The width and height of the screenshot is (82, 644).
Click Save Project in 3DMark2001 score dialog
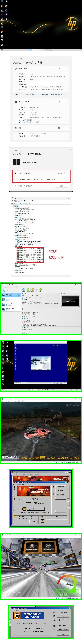coord(60,491)
